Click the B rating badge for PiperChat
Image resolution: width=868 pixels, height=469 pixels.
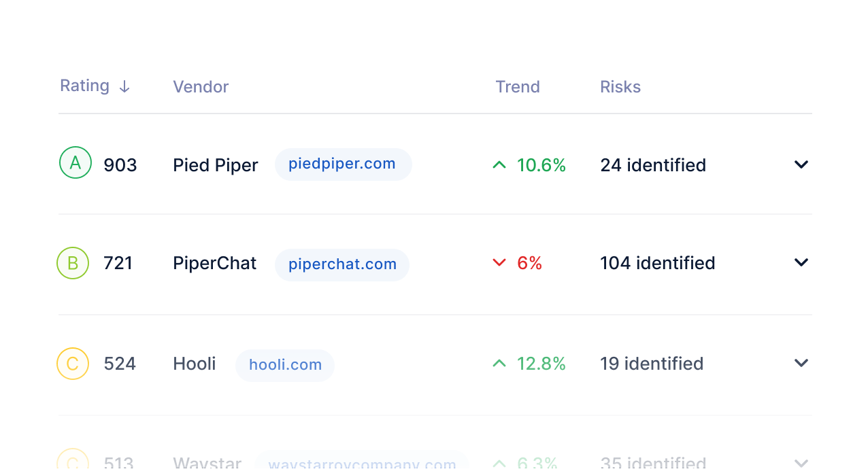73,263
